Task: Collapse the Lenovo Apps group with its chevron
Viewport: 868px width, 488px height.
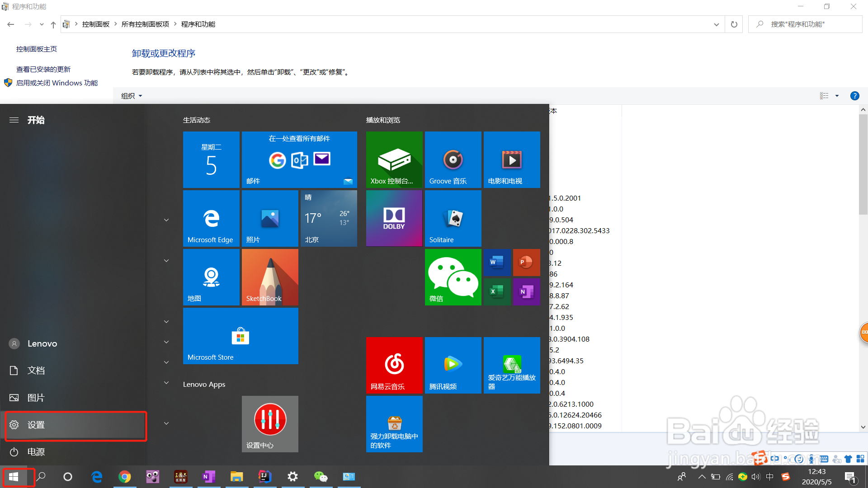Action: (x=166, y=383)
